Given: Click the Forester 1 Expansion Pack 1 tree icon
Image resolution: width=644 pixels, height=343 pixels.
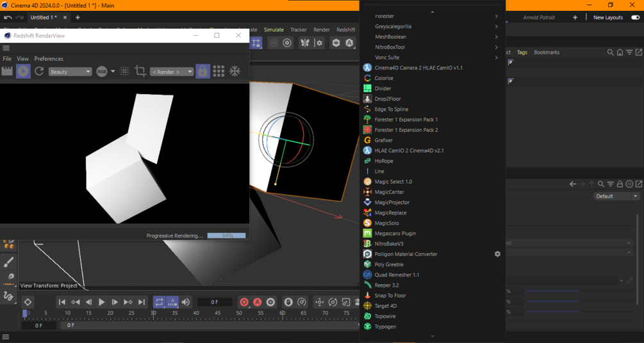Looking at the screenshot, I should pyautogui.click(x=368, y=120).
